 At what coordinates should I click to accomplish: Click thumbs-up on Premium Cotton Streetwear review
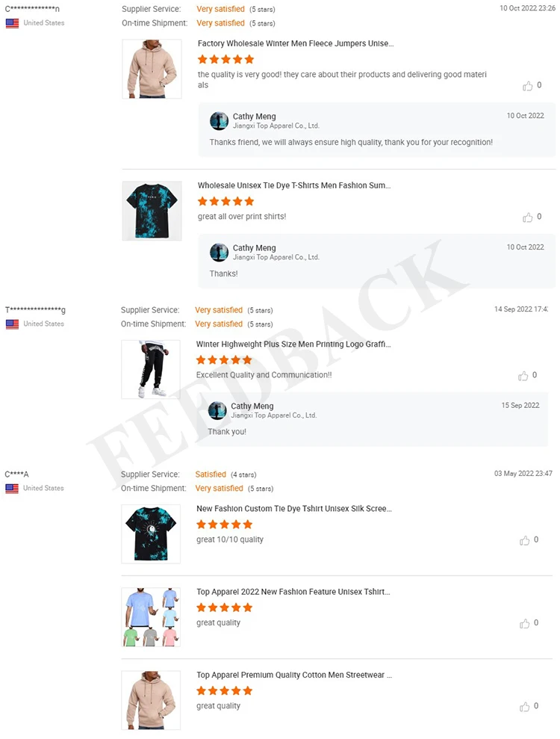[x=524, y=706]
